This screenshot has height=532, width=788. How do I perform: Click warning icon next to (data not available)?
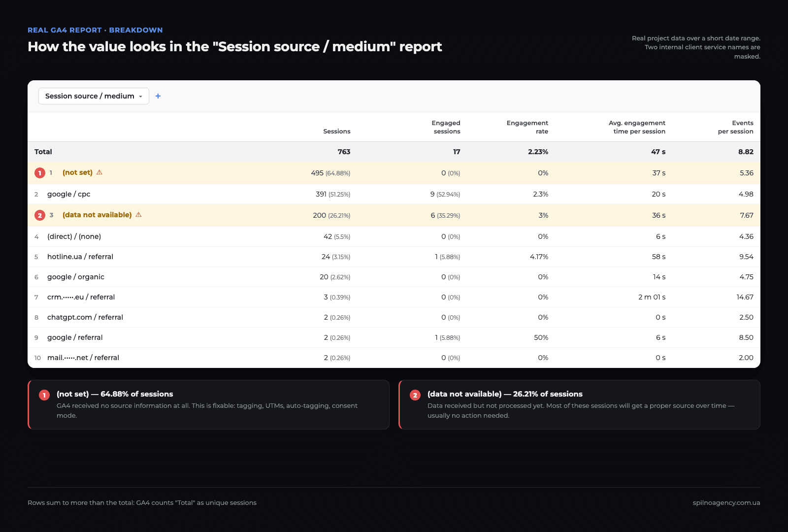click(x=138, y=215)
